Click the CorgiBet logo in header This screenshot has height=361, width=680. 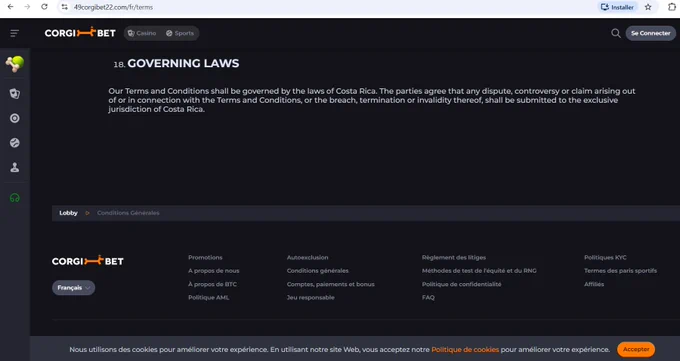pos(80,33)
